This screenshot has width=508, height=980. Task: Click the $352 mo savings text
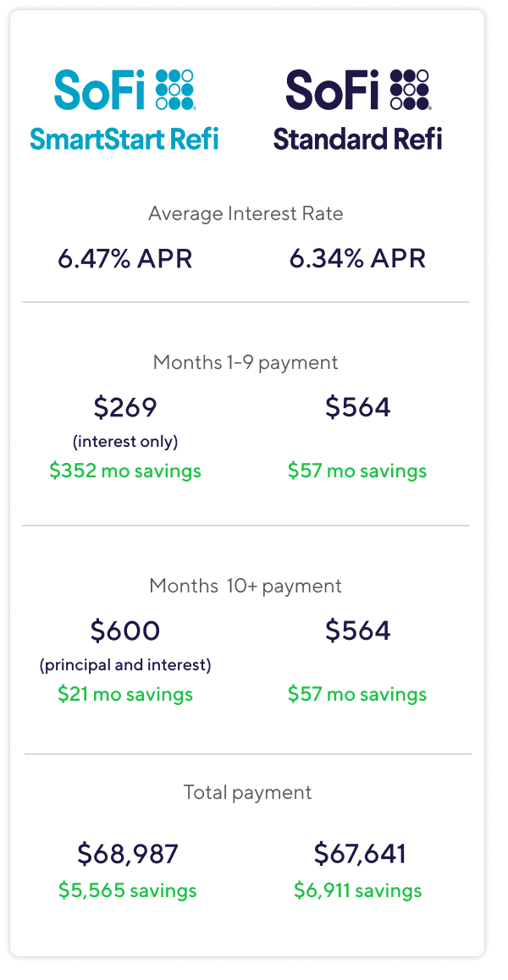click(125, 471)
